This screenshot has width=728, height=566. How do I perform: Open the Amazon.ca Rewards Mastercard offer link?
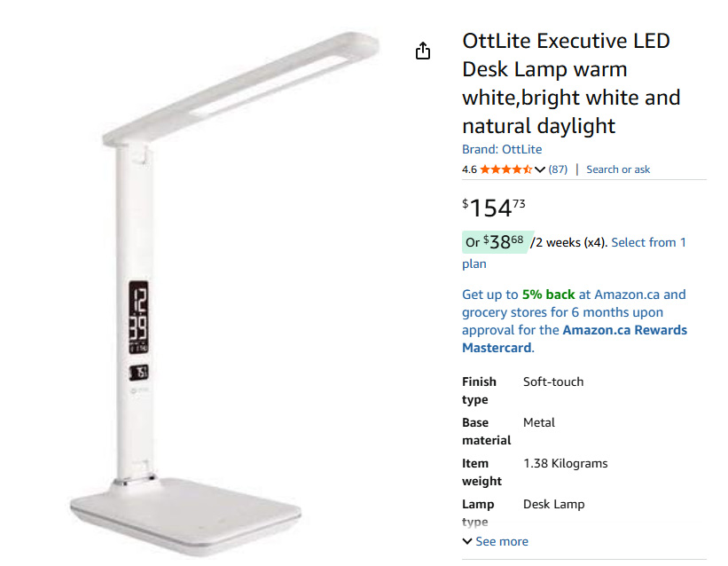[x=625, y=330]
